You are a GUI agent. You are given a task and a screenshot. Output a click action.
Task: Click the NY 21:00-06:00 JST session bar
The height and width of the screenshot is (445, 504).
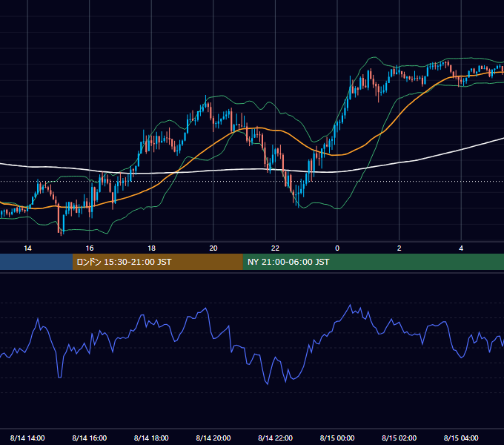click(x=373, y=262)
